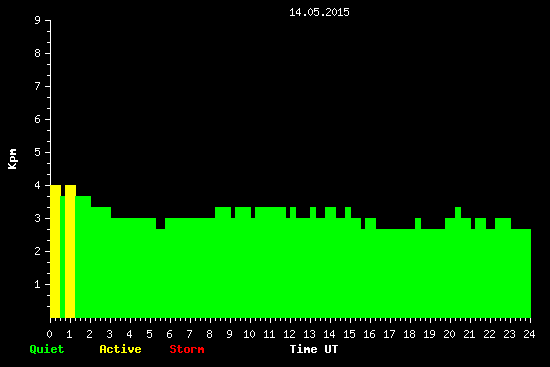Click the Kpm vertical axis label
The image size is (550, 367).
click(x=12, y=159)
